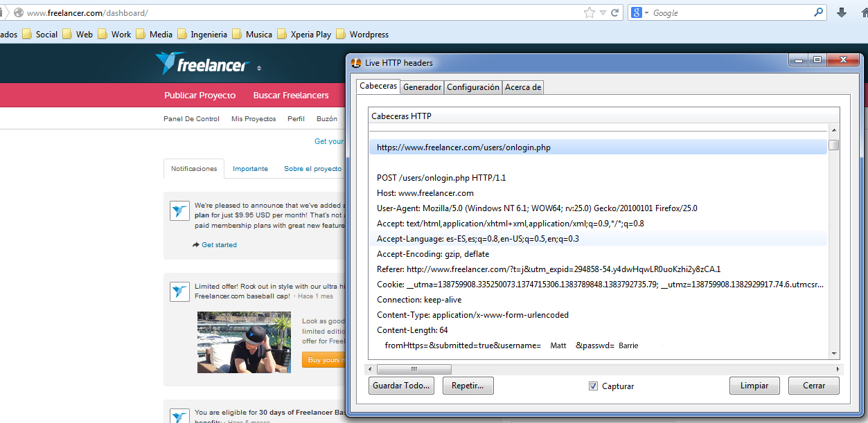The image size is (868, 423).
Task: Open the Acerca de tab
Action: coord(523,87)
